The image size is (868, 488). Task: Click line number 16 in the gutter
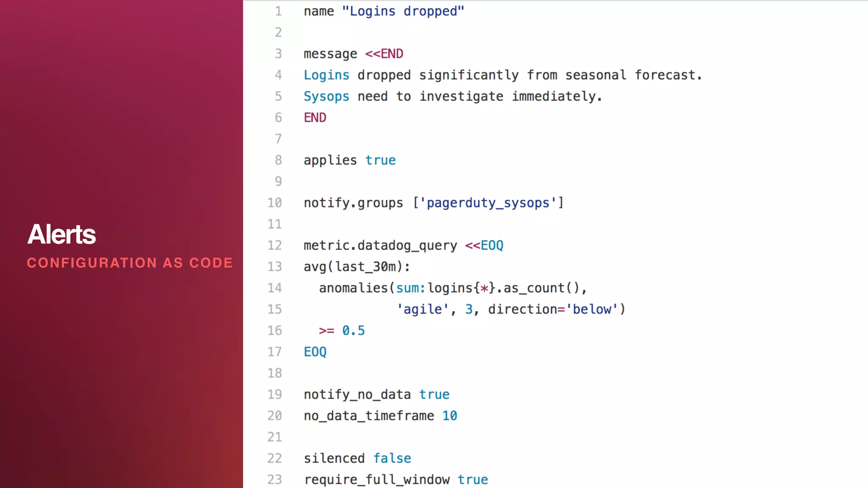pos(274,331)
